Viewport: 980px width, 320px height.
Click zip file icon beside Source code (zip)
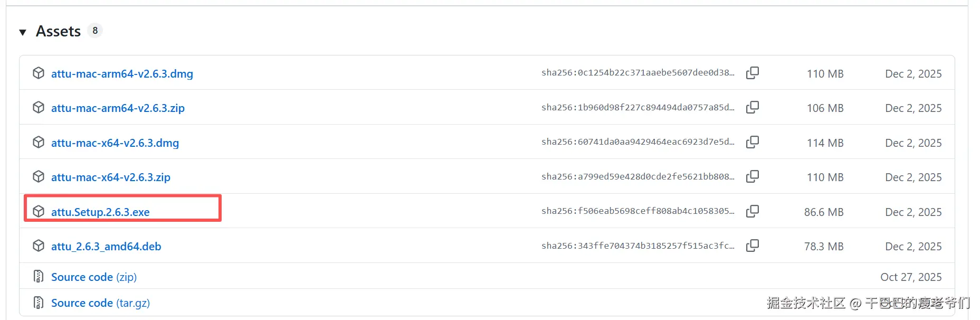point(39,276)
